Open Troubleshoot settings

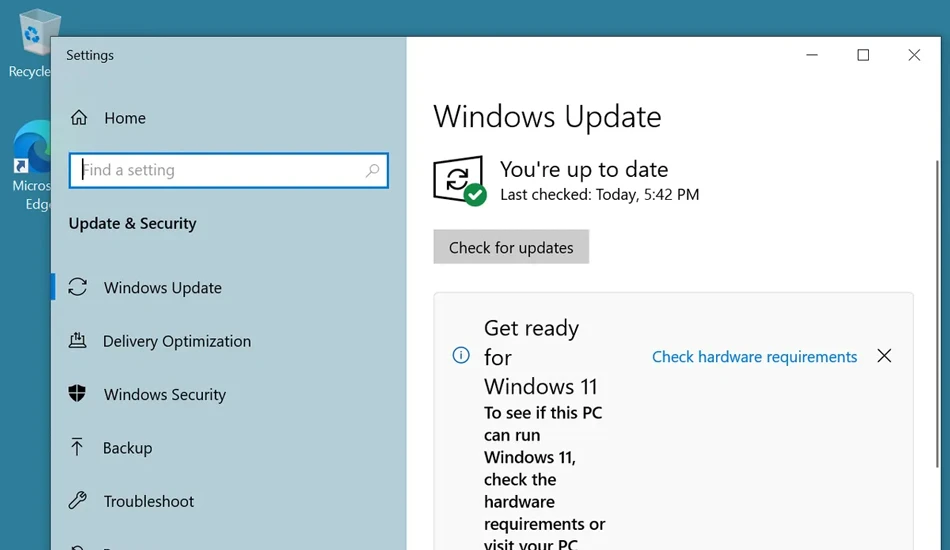(x=148, y=501)
